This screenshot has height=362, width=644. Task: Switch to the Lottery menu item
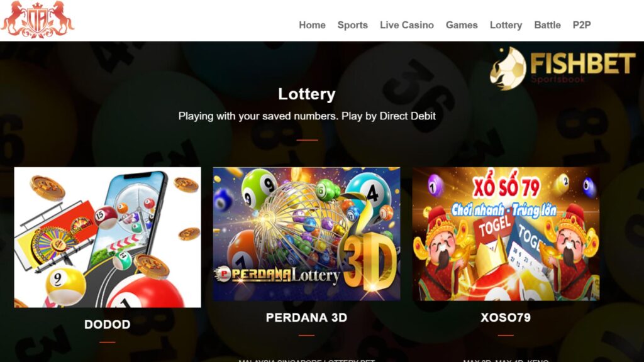click(x=506, y=25)
